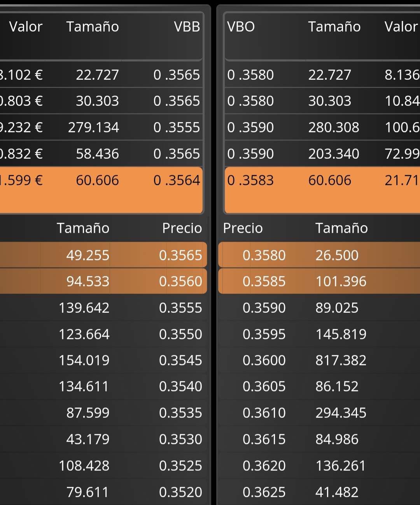420x505 pixels.
Task: Click the VBB column header
Action: [187, 26]
